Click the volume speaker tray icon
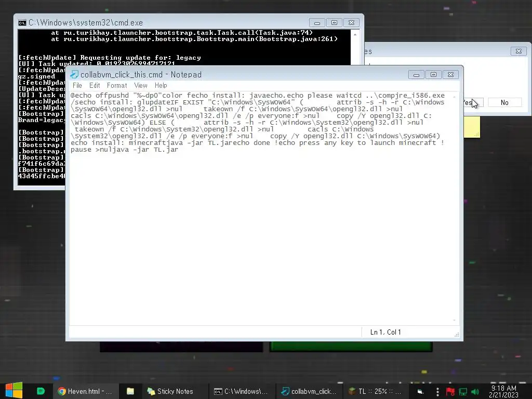 pos(475,392)
